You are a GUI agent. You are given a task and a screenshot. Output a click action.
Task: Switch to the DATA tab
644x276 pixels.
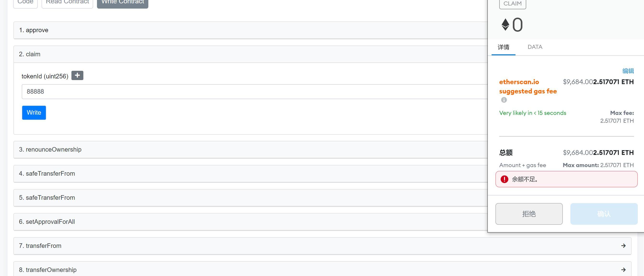535,47
